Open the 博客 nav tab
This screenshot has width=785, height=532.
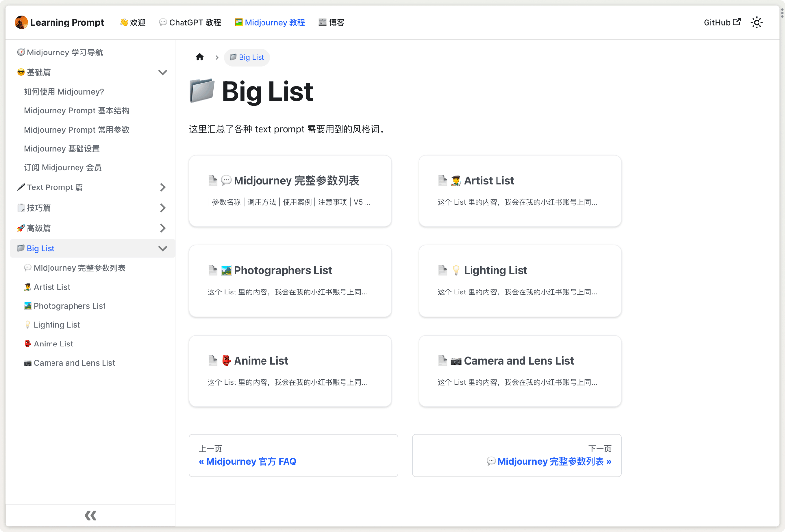coord(332,22)
